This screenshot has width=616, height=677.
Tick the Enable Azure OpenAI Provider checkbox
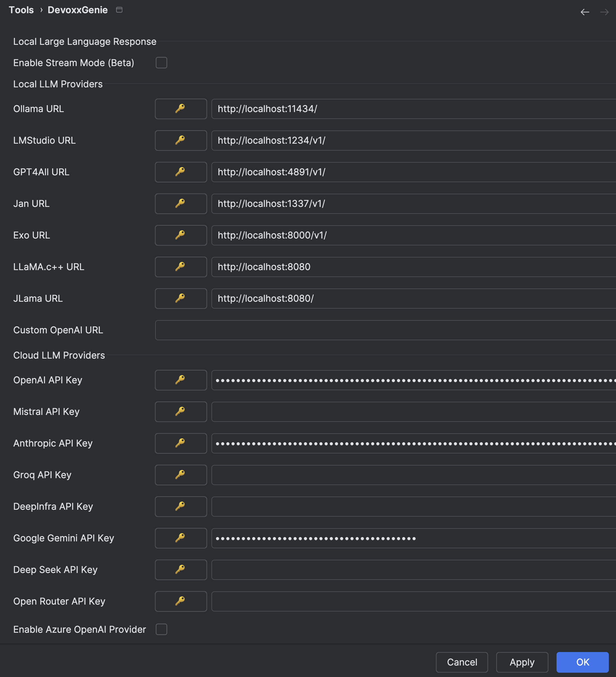tap(161, 629)
